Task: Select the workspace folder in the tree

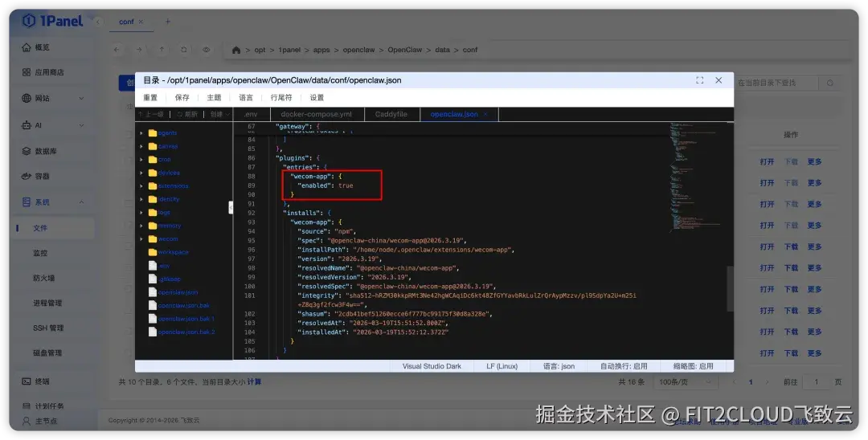Action: coord(173,253)
